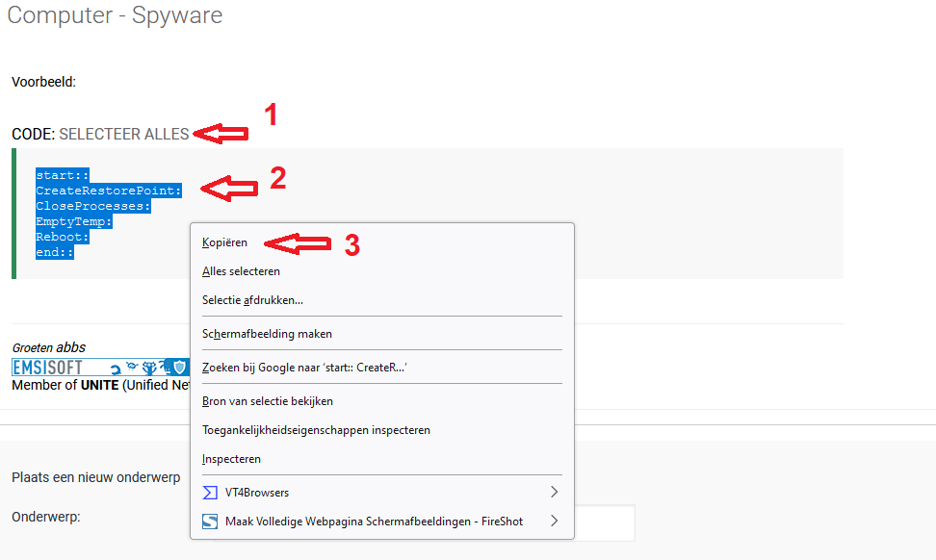Open Selectie afdrukken… menu entry

click(x=252, y=300)
